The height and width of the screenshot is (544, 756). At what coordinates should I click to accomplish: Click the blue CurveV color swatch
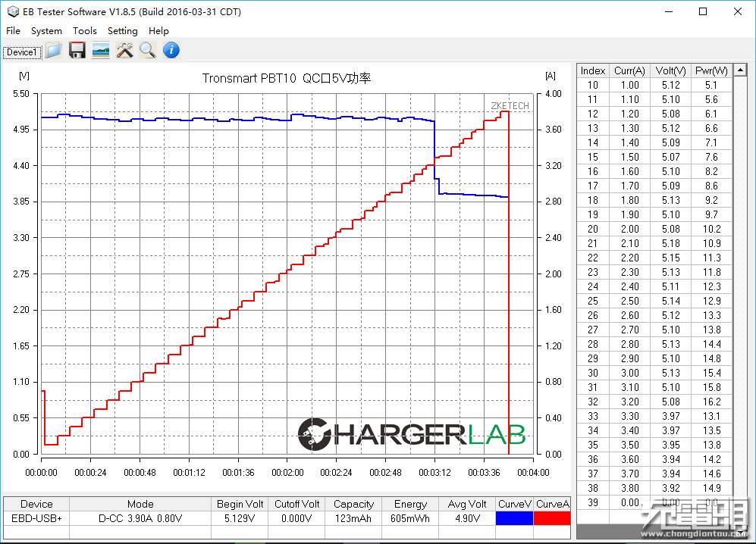pos(514,518)
